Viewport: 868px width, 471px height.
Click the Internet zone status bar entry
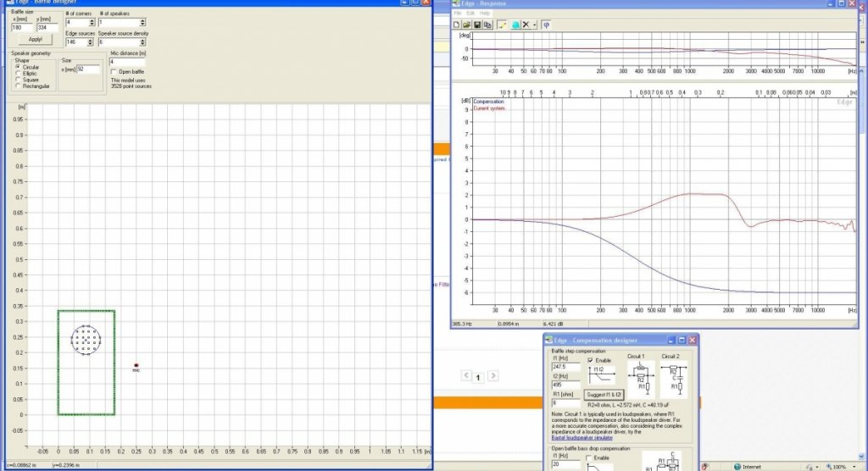click(x=748, y=467)
